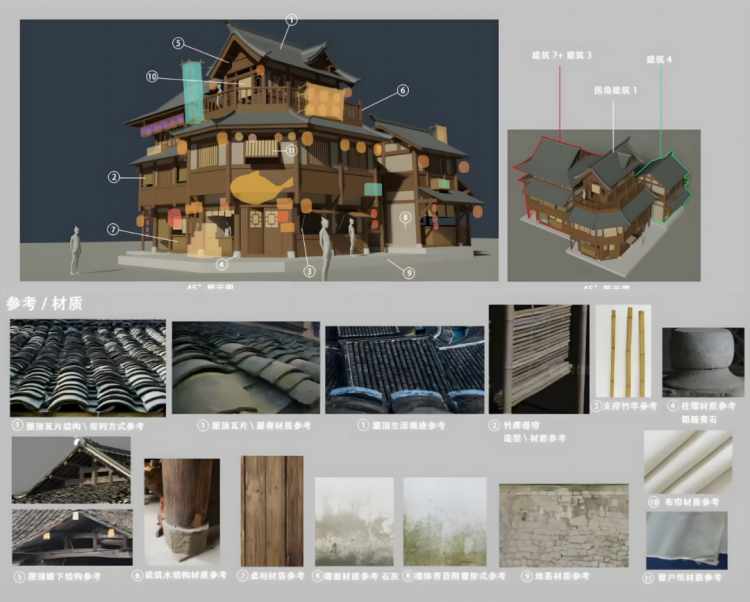Image resolution: width=750 pixels, height=602 pixels.
Task: Open the curved roof tile arrangement photo
Action: click(88, 368)
